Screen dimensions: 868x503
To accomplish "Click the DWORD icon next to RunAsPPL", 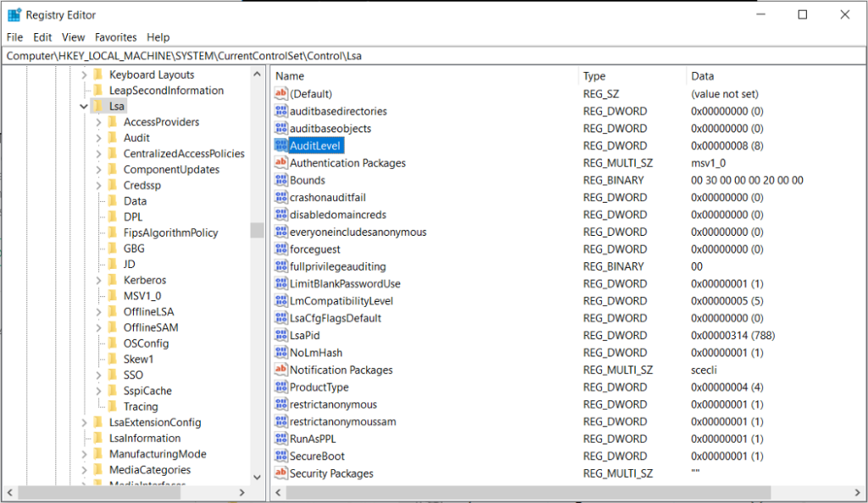I will pos(281,439).
